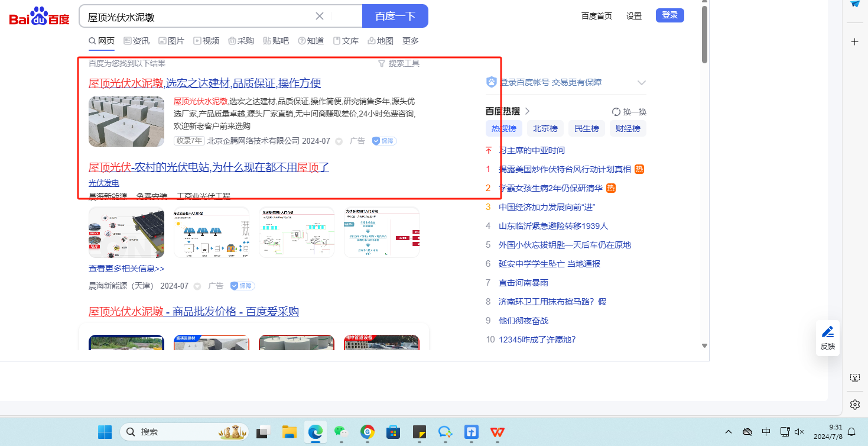Open the 百度首页 link
Screen dimensions: 868x446
tap(597, 16)
